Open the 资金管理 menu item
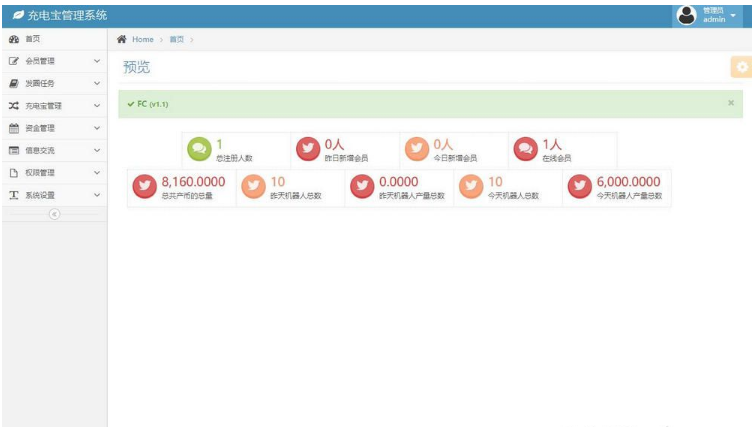752x427 pixels. pyautogui.click(x=40, y=128)
